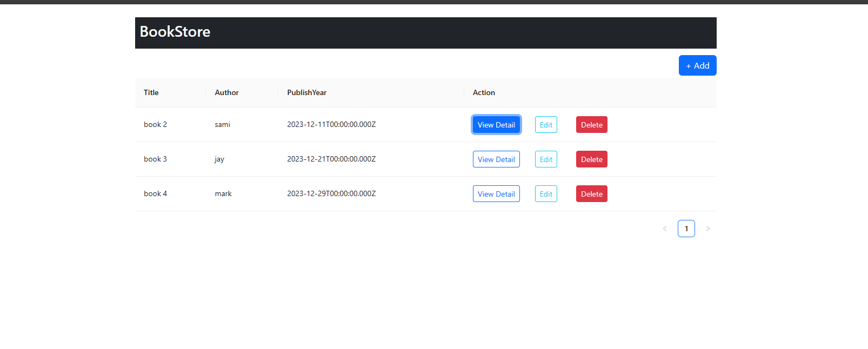Select page 1 in pagination
This screenshot has width=868, height=349.
tap(686, 229)
